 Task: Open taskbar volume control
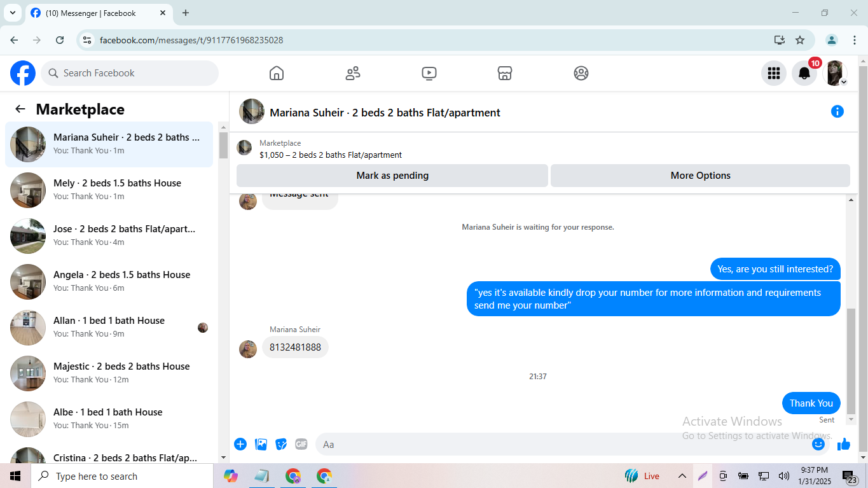[x=784, y=476]
